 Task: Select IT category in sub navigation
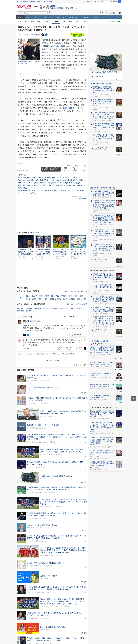(x=64, y=21)
